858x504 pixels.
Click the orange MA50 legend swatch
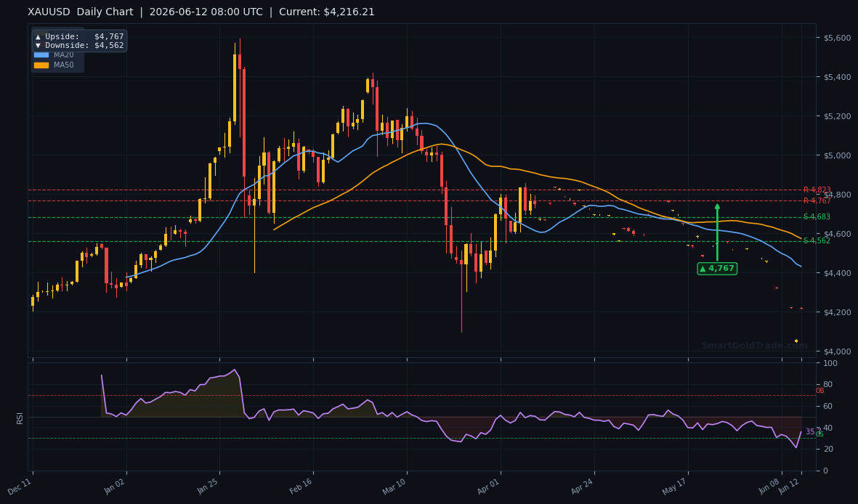coord(41,65)
